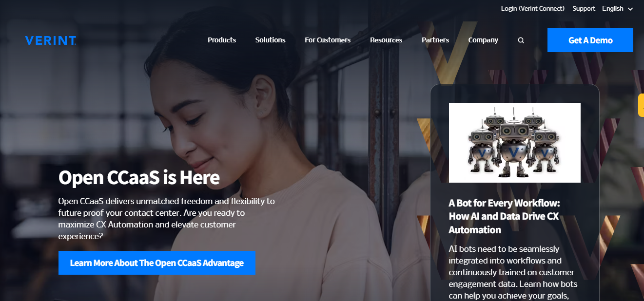Click Learn More About The Open CCaaS Advantage
This screenshot has width=644, height=301.
point(157,263)
